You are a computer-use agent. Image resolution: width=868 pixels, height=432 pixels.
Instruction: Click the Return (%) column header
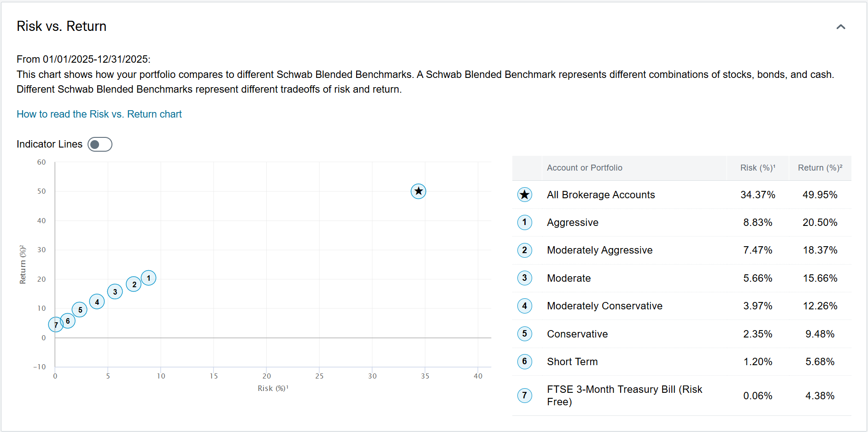click(x=820, y=168)
